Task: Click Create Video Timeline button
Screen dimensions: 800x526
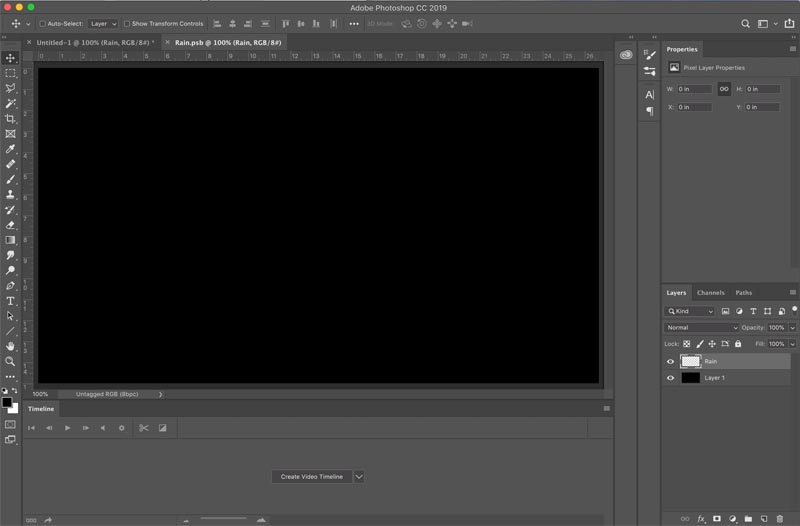Action: (x=312, y=477)
